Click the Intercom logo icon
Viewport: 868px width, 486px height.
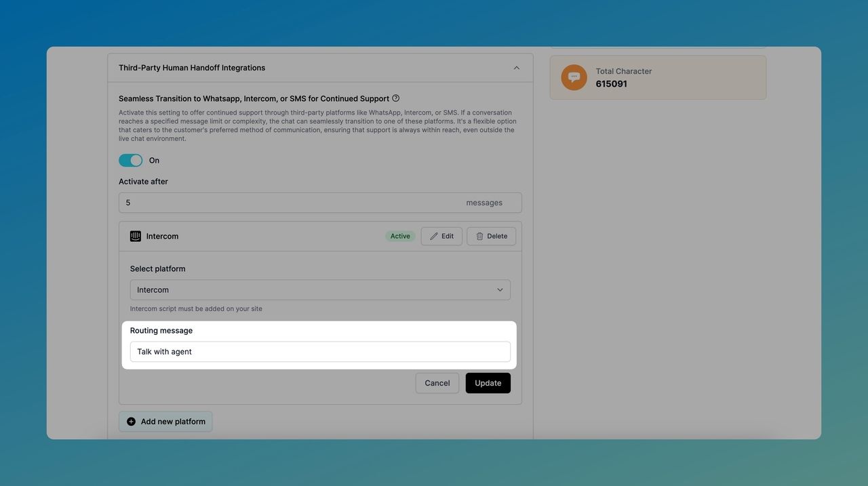[x=136, y=236]
